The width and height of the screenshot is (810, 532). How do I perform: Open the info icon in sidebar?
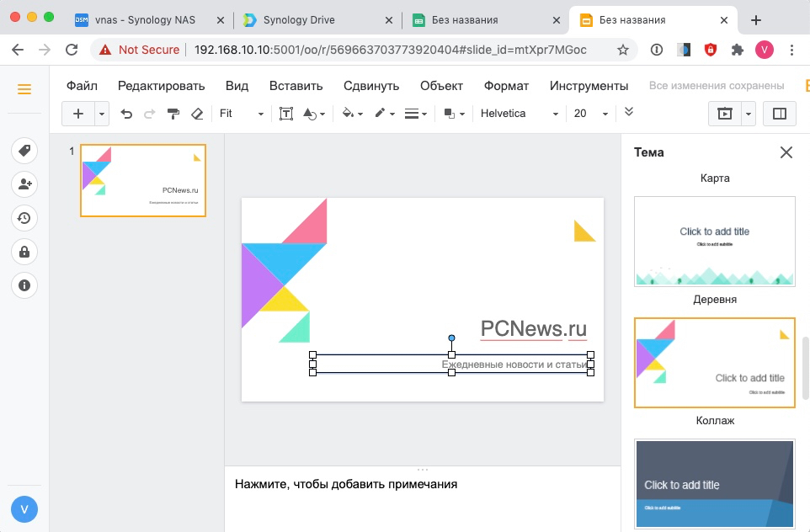[x=24, y=285]
